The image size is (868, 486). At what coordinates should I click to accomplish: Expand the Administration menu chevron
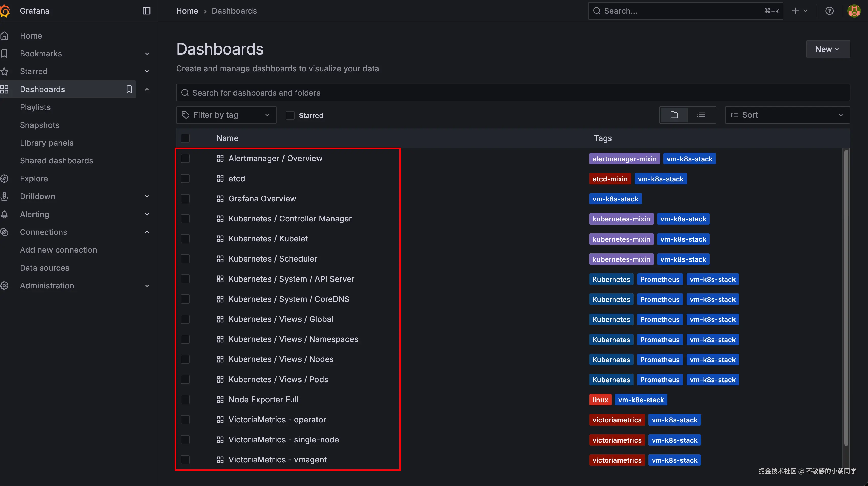tap(147, 286)
